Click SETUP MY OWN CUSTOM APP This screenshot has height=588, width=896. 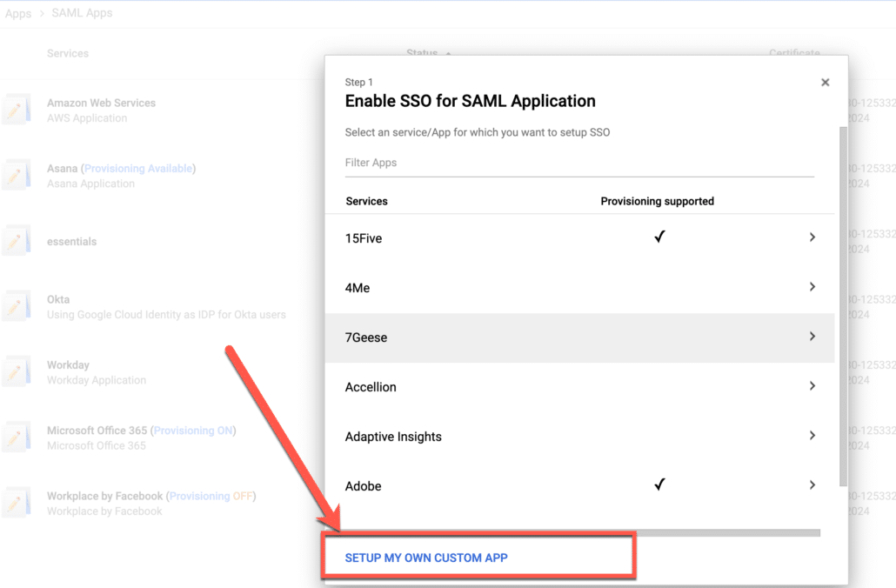tap(426, 558)
